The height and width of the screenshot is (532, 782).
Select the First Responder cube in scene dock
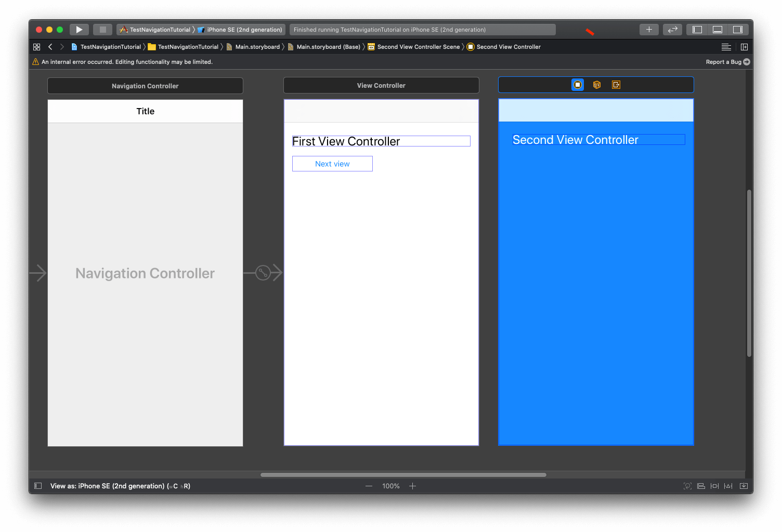(596, 84)
